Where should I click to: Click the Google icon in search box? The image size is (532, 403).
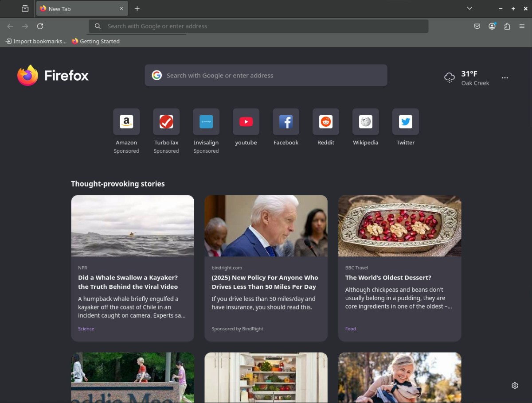156,75
